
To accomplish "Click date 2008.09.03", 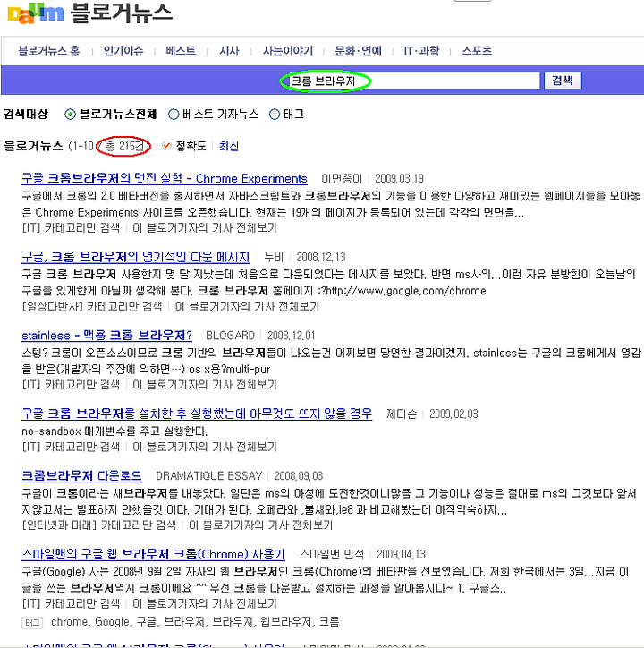I will [x=299, y=475].
